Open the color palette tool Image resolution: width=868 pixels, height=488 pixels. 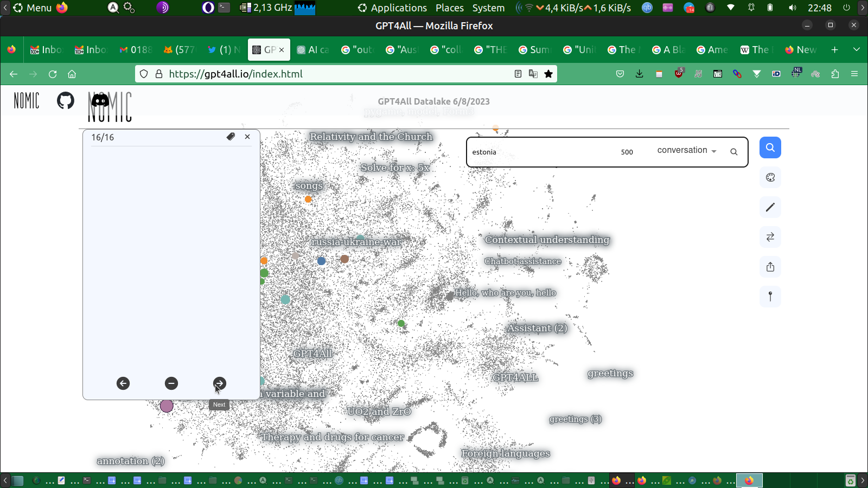click(770, 177)
